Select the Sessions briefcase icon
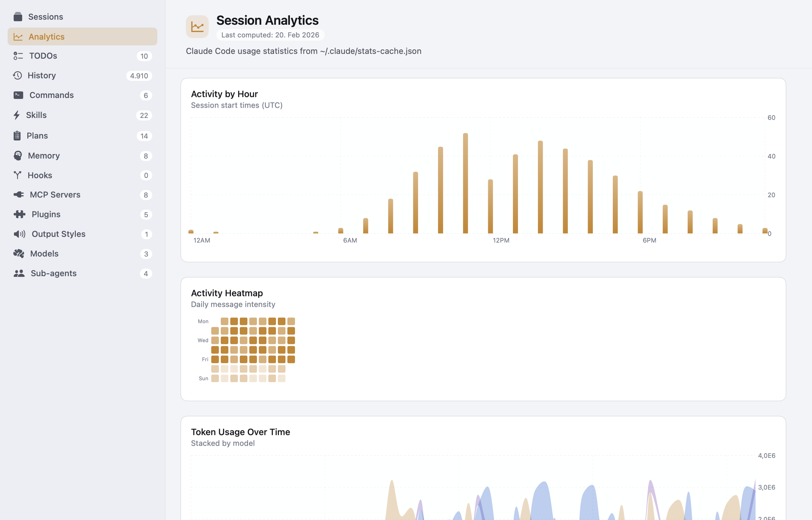 click(x=18, y=16)
